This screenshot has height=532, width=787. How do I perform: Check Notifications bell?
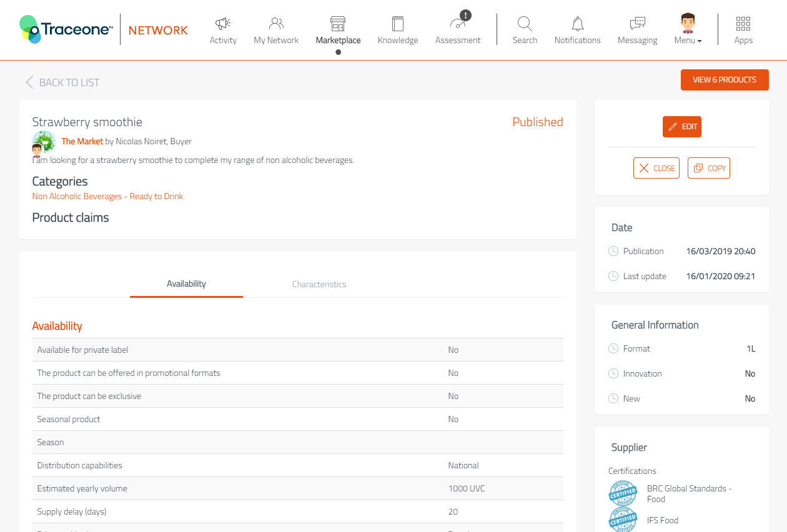577,29
